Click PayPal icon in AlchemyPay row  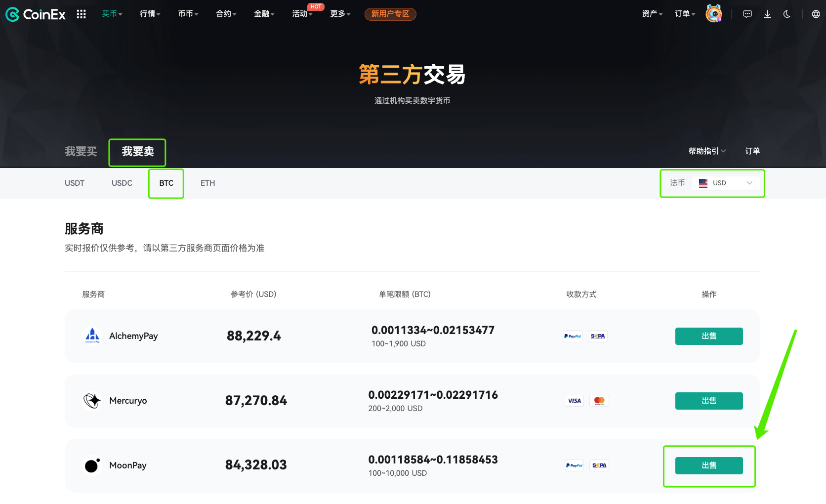573,336
